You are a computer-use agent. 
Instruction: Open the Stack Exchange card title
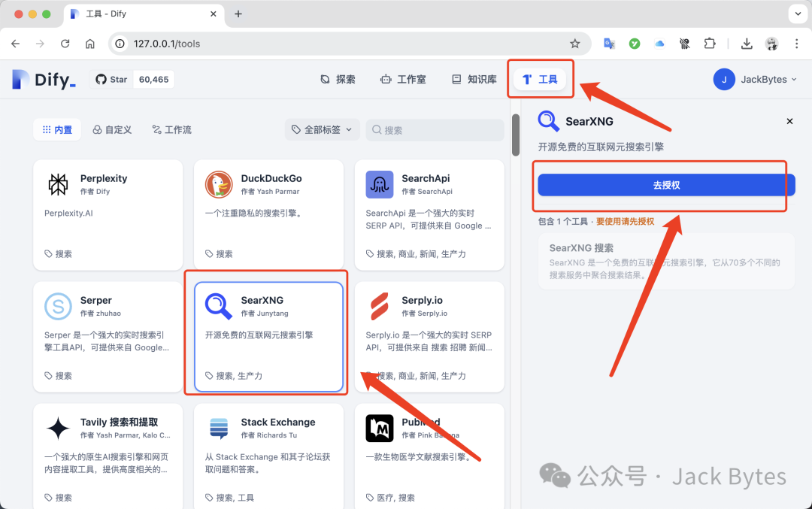click(x=278, y=422)
